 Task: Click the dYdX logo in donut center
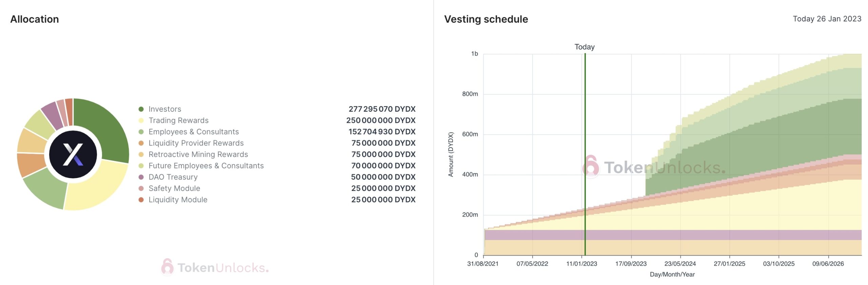click(73, 154)
